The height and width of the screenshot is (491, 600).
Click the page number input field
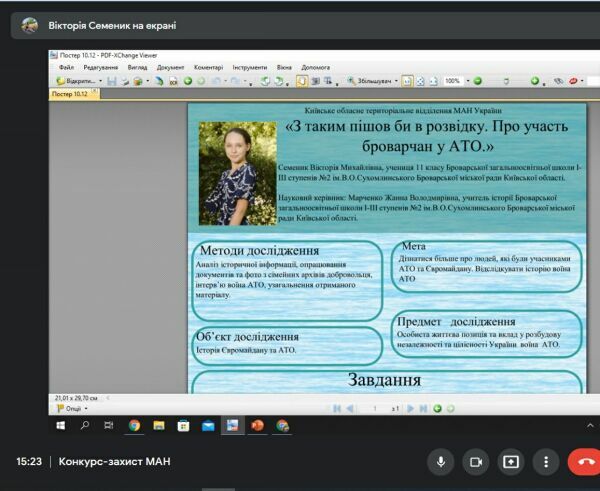coord(375,409)
